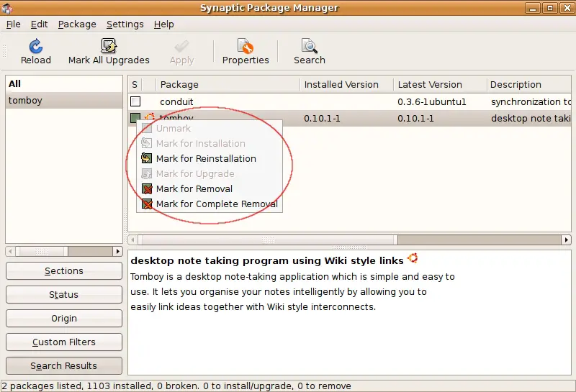Click the Mark for Reinstallation menu icon

point(147,158)
